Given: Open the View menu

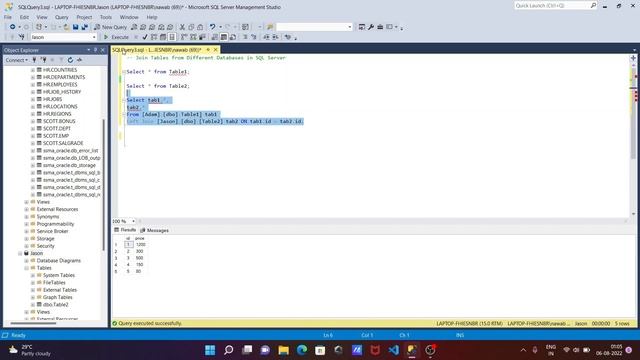Looking at the screenshot, I should [42, 17].
